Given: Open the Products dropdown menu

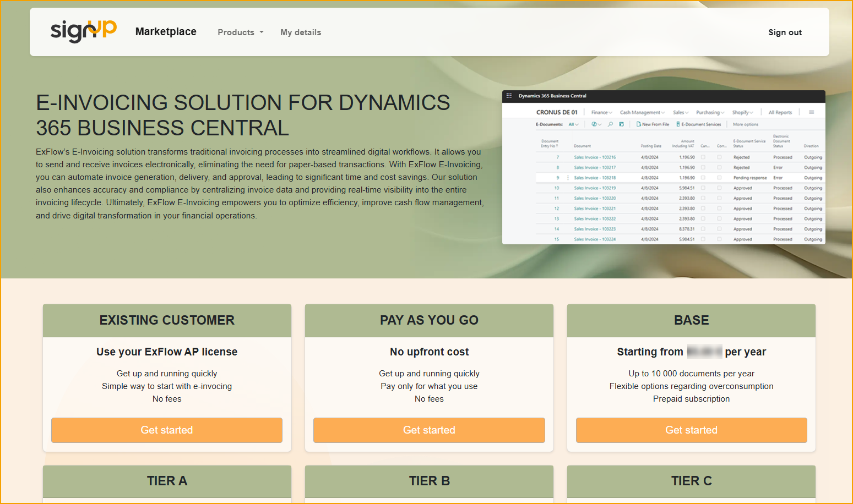Looking at the screenshot, I should [x=241, y=32].
